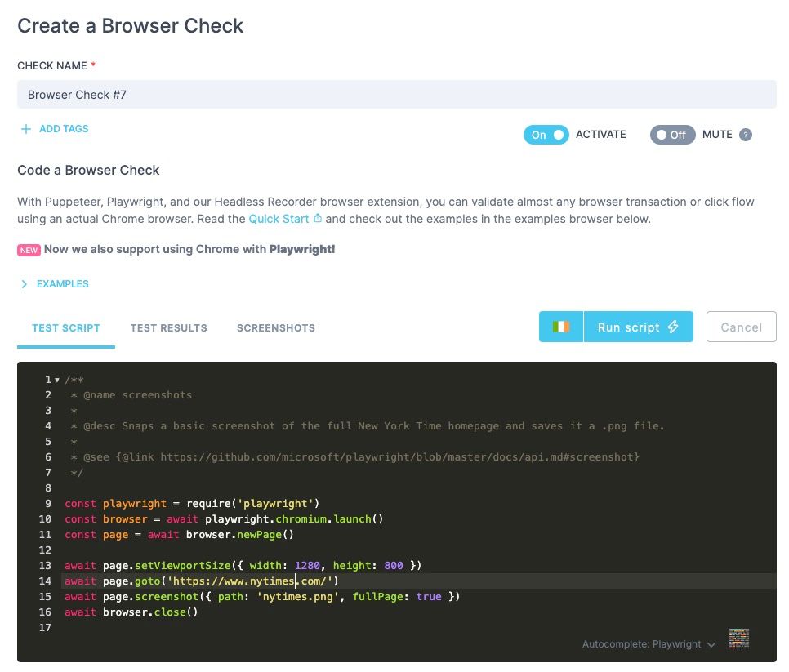Switch to the TEST RESULTS tab
Image resolution: width=789 pixels, height=672 pixels.
point(168,327)
